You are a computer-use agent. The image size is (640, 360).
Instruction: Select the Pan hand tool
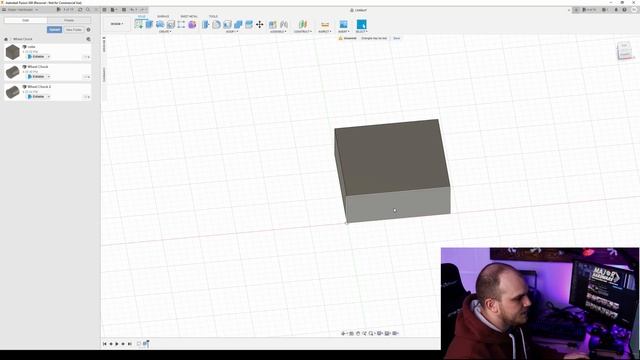358,333
